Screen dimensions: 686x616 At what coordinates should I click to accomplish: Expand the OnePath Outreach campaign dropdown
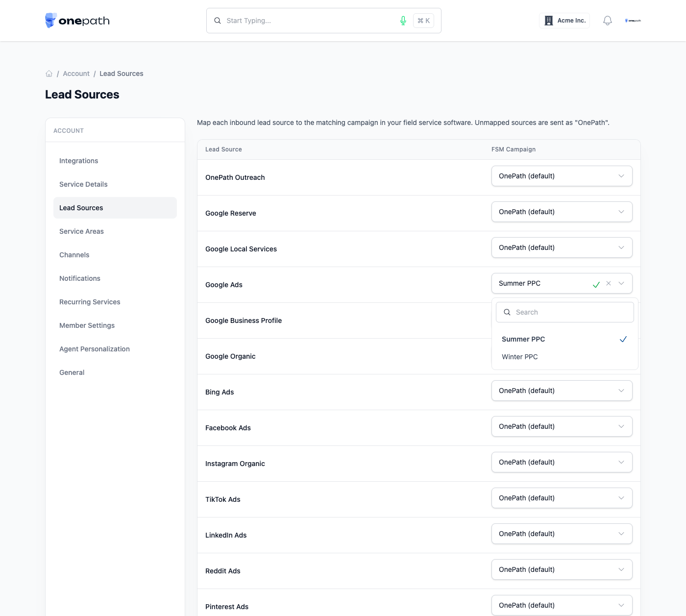click(x=562, y=176)
